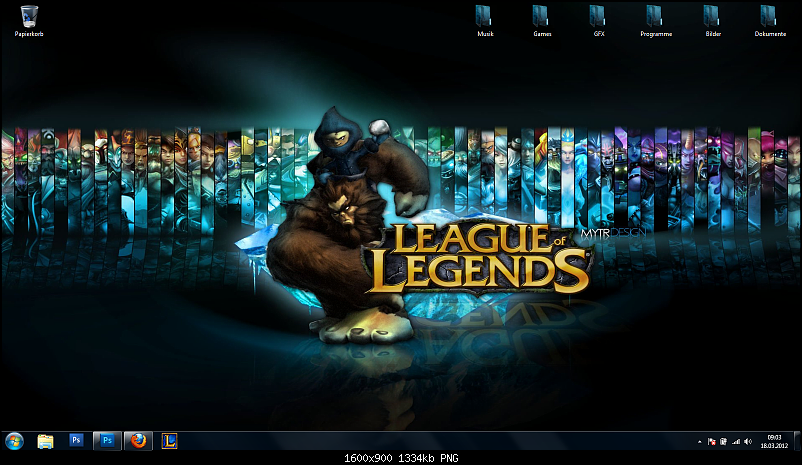The width and height of the screenshot is (802, 465).
Task: Open the Musik desktop folder
Action: (x=485, y=21)
